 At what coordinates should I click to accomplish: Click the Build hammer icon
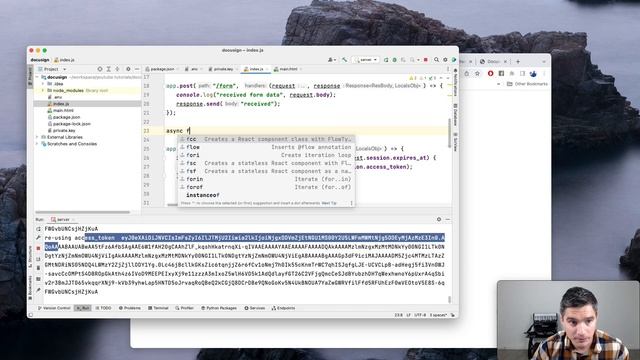coord(345,60)
